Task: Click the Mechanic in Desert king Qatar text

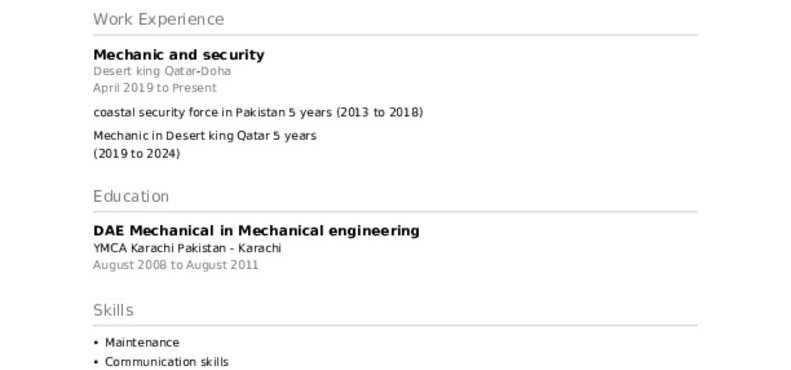Action: coord(205,136)
